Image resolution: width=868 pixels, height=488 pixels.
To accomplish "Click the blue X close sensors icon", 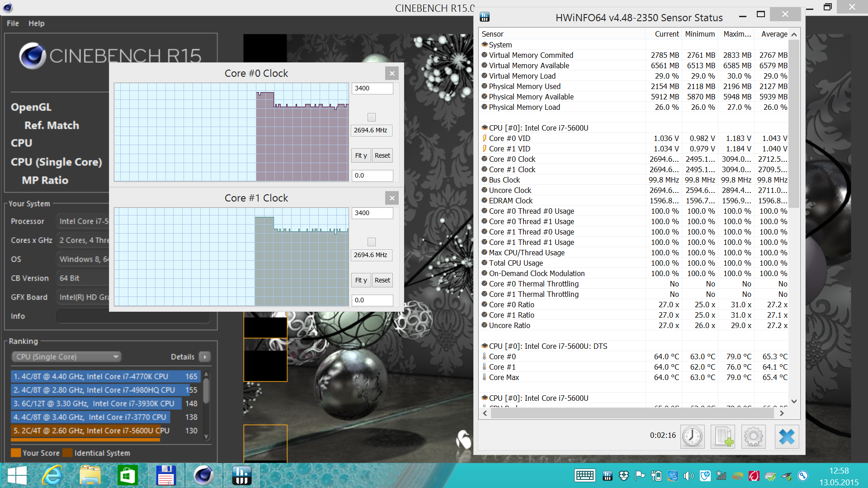I will pyautogui.click(x=787, y=436).
